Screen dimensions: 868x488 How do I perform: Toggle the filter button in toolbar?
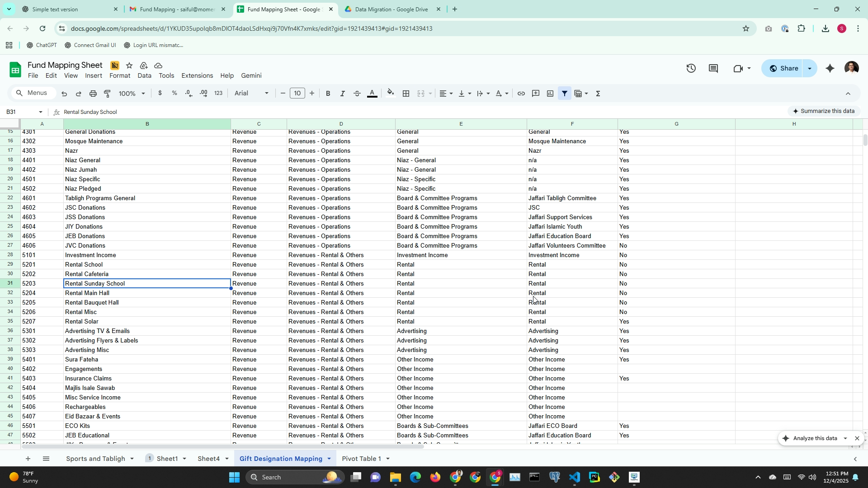[x=564, y=94]
